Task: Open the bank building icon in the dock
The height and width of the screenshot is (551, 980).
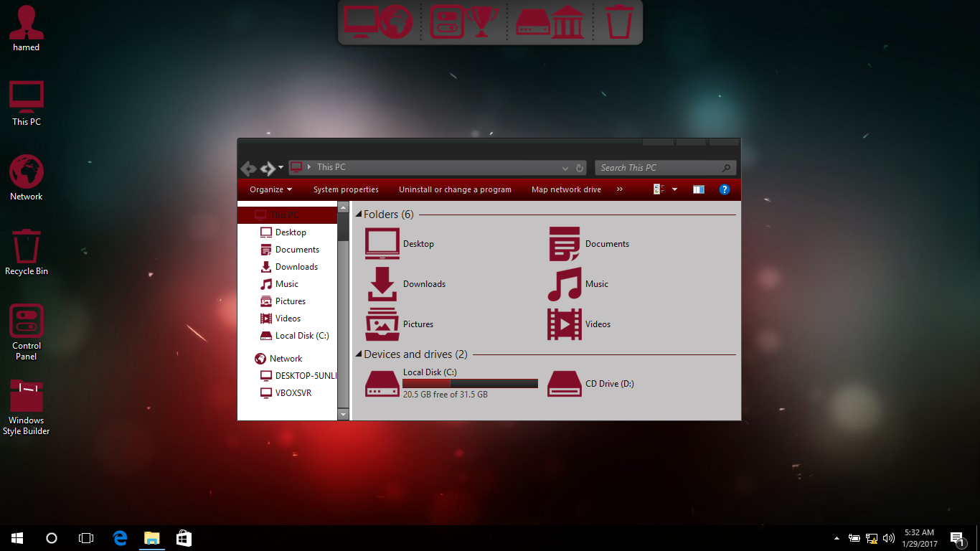Action: tap(568, 22)
